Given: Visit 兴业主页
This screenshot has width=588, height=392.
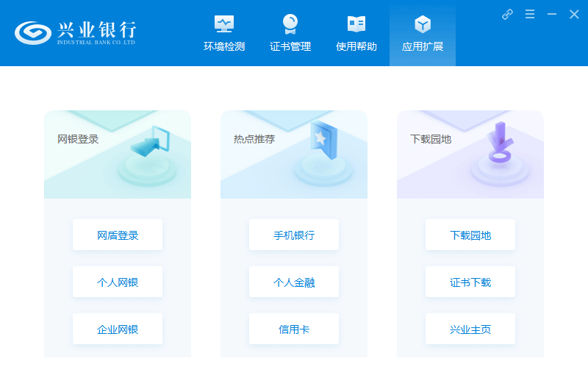Looking at the screenshot, I should point(470,329).
